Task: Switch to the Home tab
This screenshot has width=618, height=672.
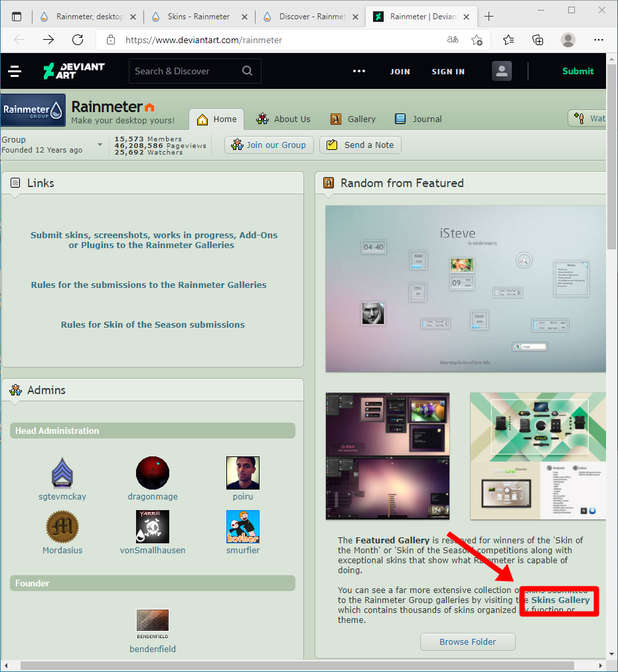Action: 216,119
